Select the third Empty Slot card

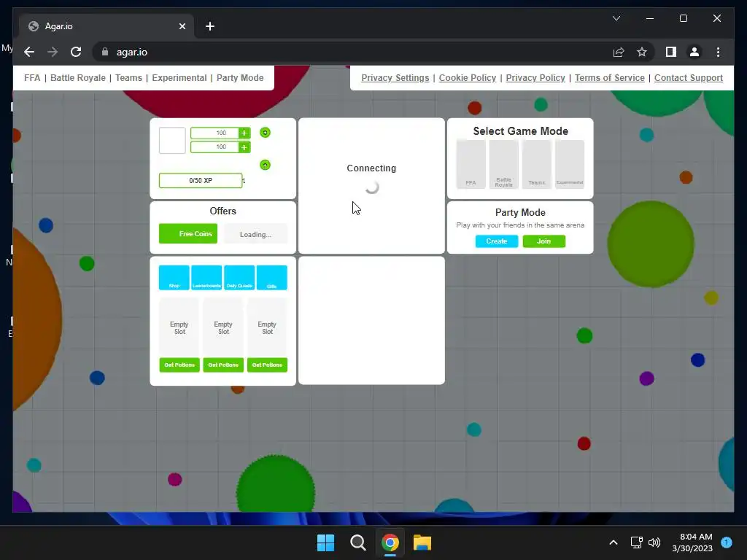[267, 327]
